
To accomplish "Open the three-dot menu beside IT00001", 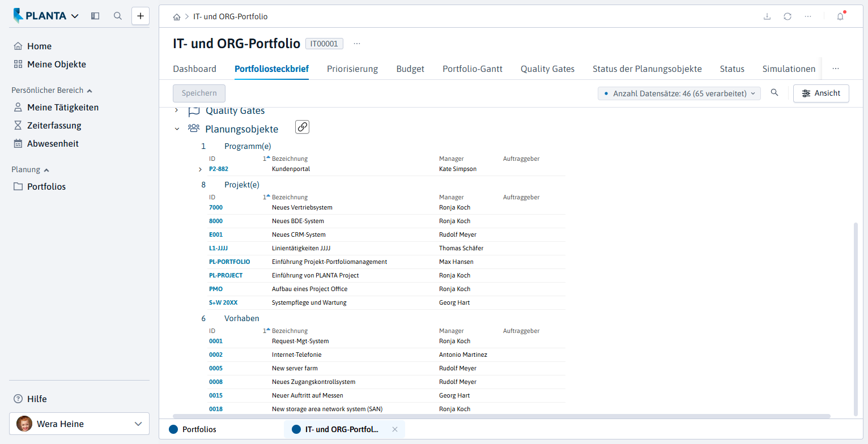I will (357, 44).
